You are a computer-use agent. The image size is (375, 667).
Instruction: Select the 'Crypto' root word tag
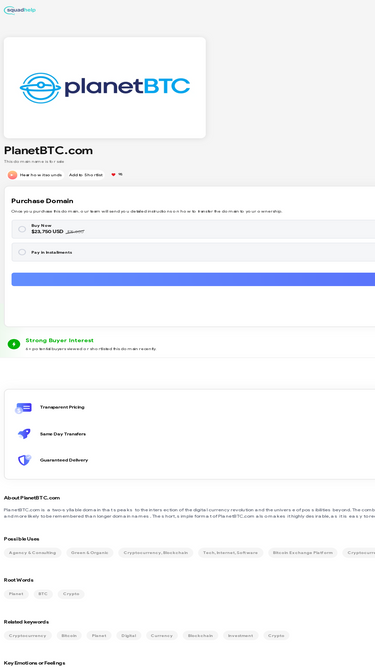coord(71,594)
